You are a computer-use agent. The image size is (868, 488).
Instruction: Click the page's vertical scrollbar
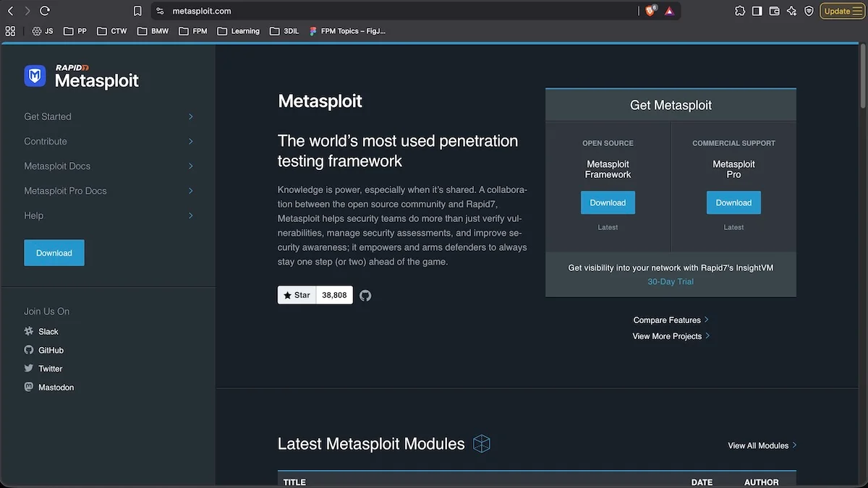click(x=863, y=76)
